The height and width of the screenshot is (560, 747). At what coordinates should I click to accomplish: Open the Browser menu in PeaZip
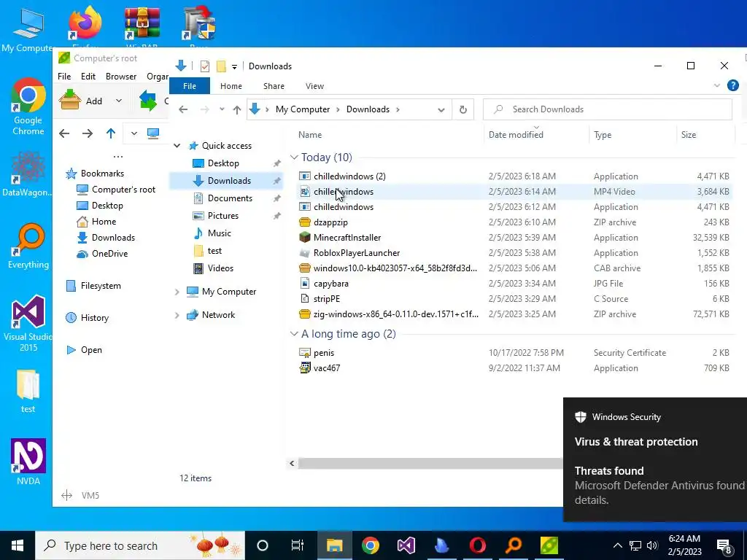(x=121, y=76)
